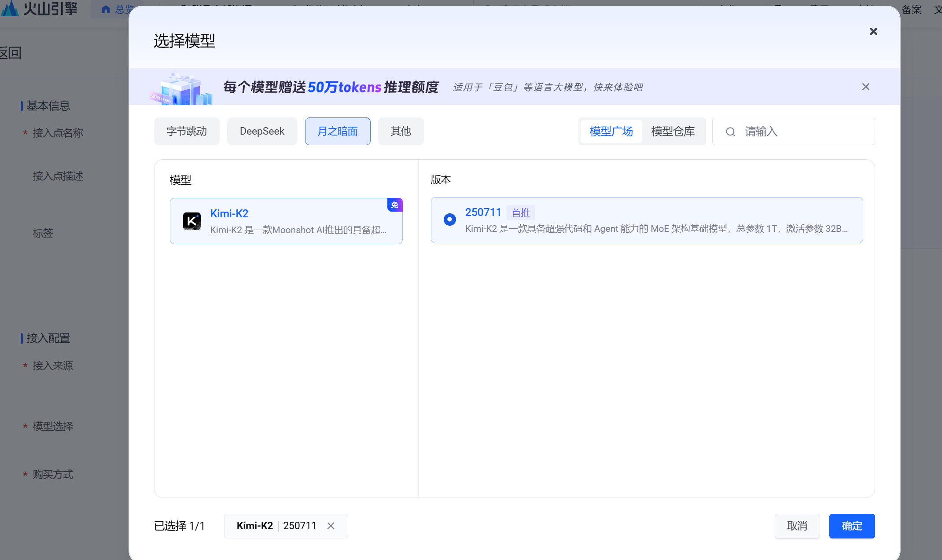942x560 pixels.
Task: Click the 取消 cancel button
Action: pyautogui.click(x=797, y=526)
